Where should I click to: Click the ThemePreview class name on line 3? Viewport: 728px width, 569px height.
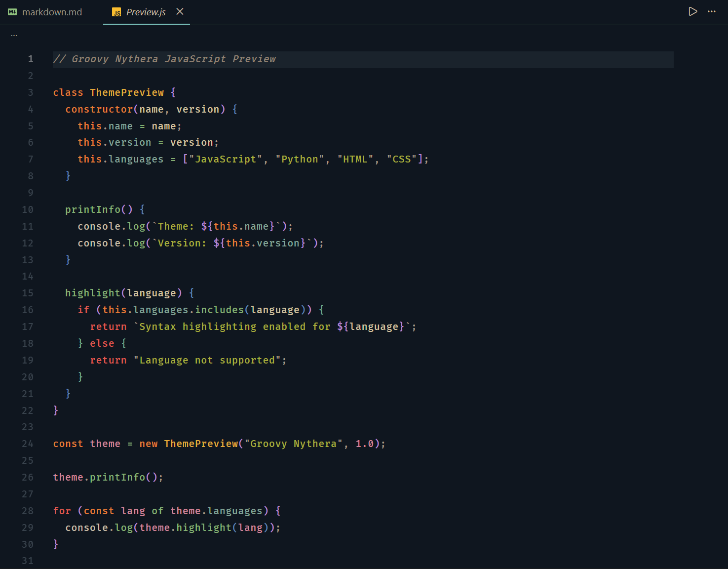(127, 92)
